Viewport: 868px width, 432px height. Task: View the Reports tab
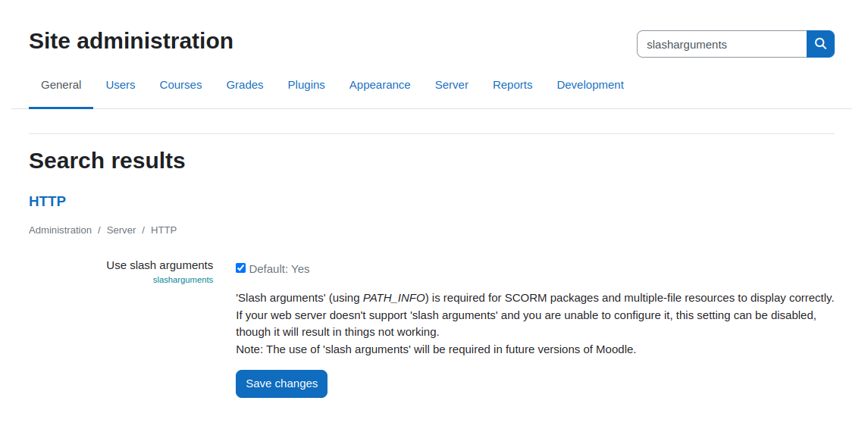(512, 85)
